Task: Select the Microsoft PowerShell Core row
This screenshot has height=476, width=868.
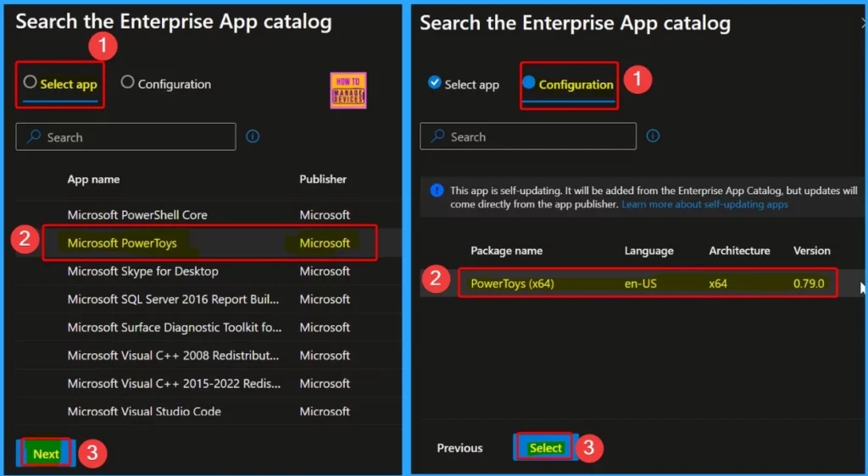Action: coord(209,214)
